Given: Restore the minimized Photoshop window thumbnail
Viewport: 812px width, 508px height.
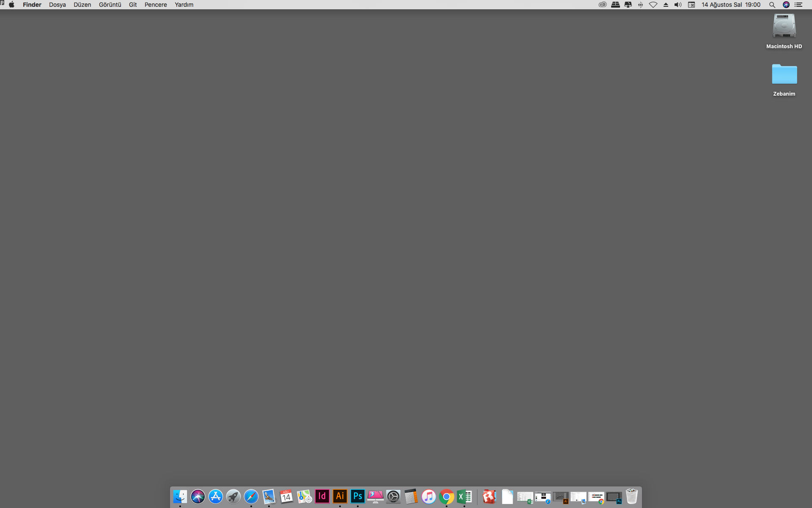Looking at the screenshot, I should [614, 497].
